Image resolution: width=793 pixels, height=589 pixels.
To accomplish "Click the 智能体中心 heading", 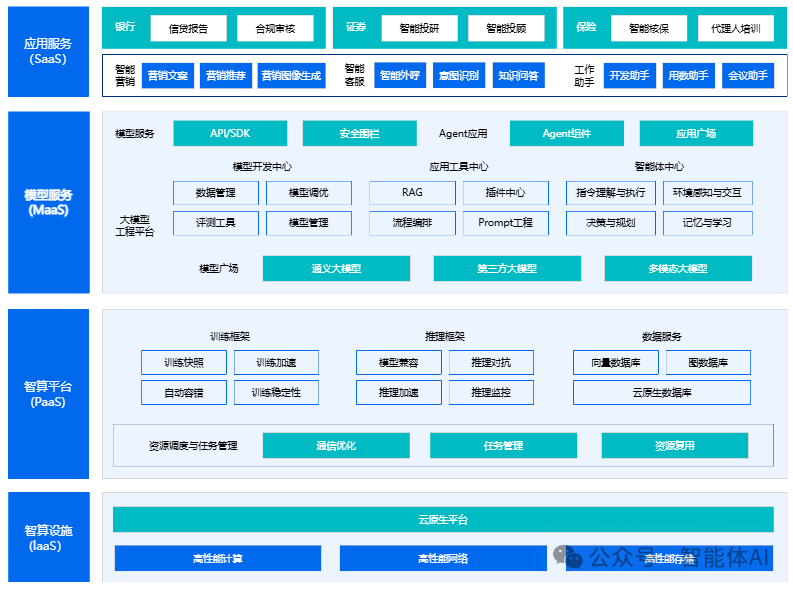I will 659,166.
